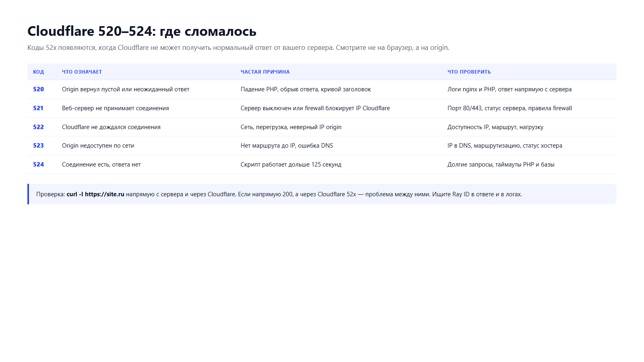Click "Cloudflare не дождался соединения" cell
Screen dimensions: 644x362
pos(111,127)
